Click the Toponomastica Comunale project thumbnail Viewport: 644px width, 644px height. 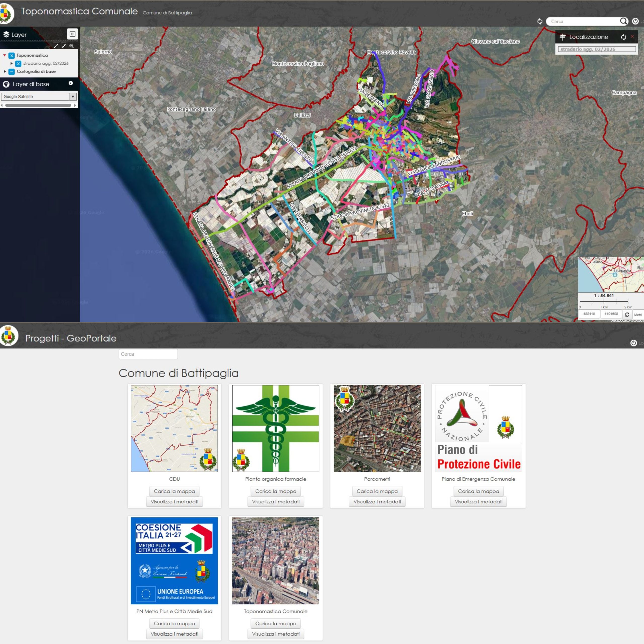[x=275, y=561]
